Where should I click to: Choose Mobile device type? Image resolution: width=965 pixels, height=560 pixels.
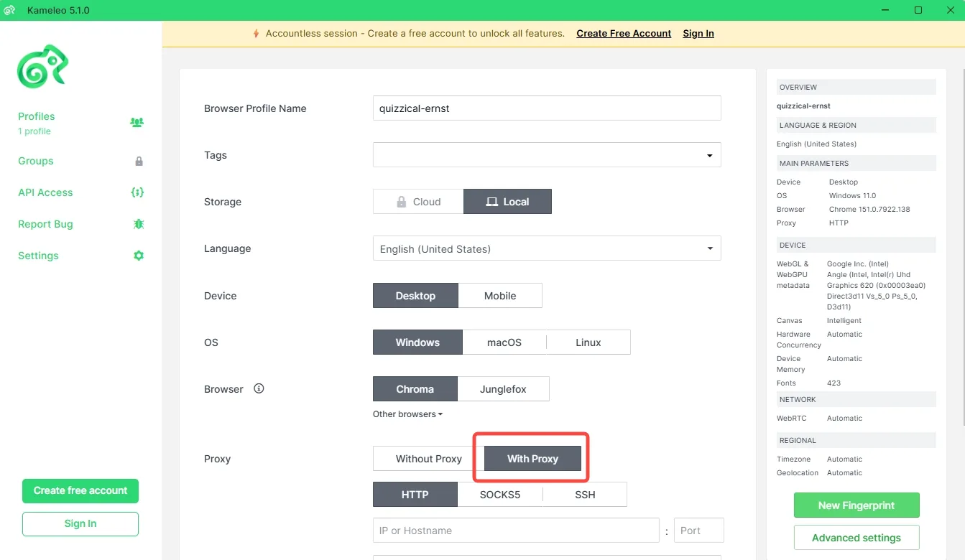500,296
